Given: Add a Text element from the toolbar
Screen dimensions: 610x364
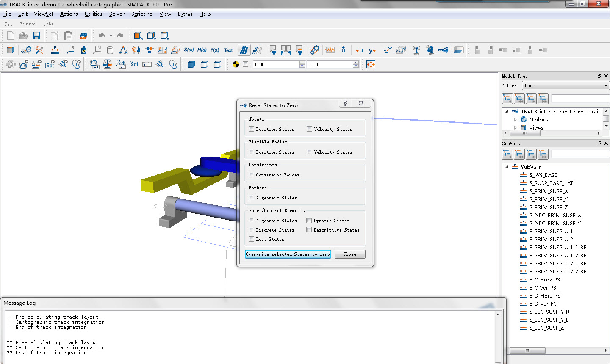Looking at the screenshot, I should point(228,50).
